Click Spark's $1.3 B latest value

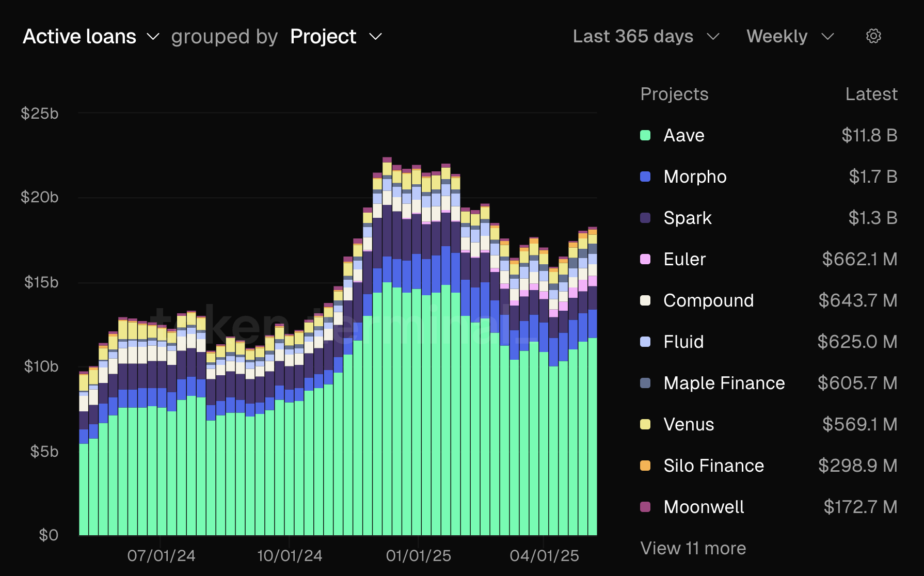tap(873, 218)
